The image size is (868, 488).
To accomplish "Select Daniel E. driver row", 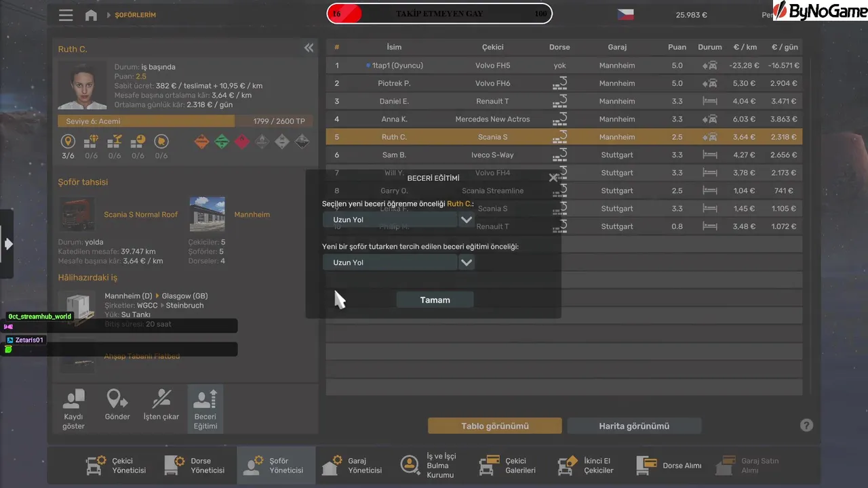I will 564,101.
